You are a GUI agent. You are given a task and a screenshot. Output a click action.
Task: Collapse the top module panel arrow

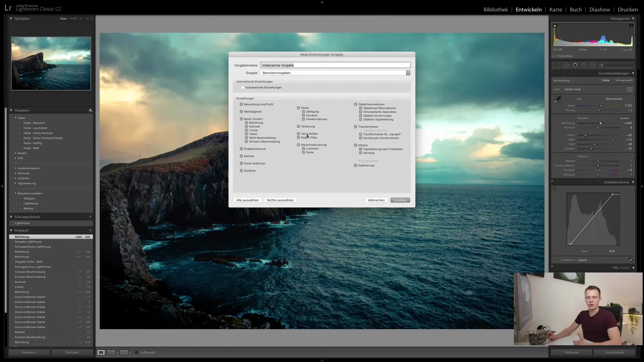(x=322, y=2)
